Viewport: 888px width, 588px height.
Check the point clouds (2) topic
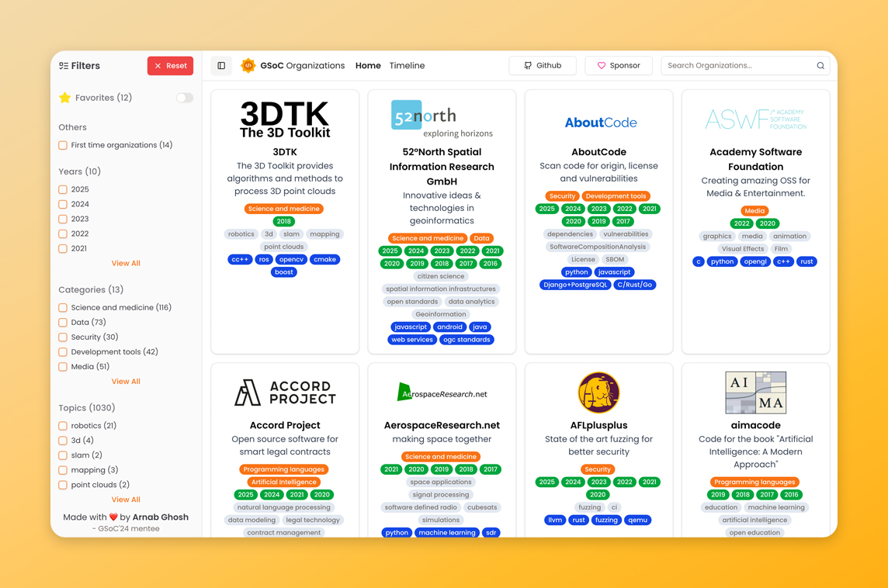(x=63, y=485)
